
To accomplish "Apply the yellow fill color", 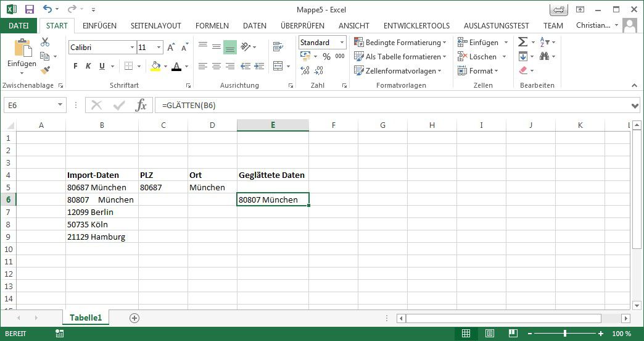I will [x=155, y=66].
